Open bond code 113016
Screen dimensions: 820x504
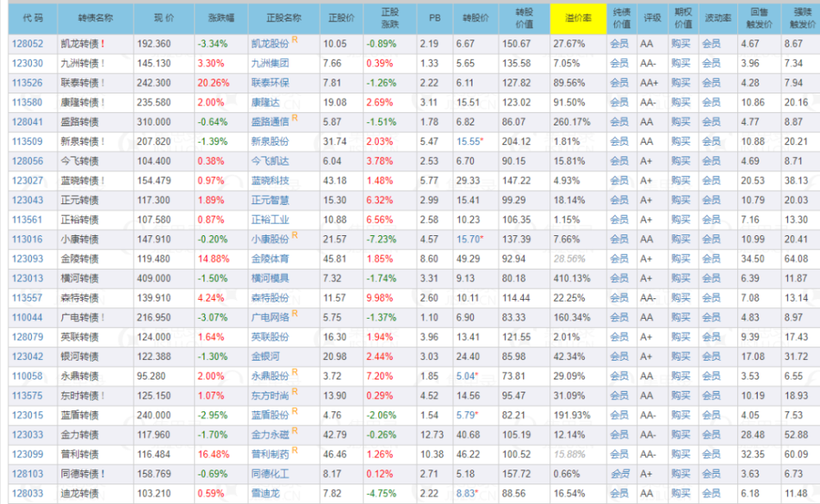coord(28,239)
